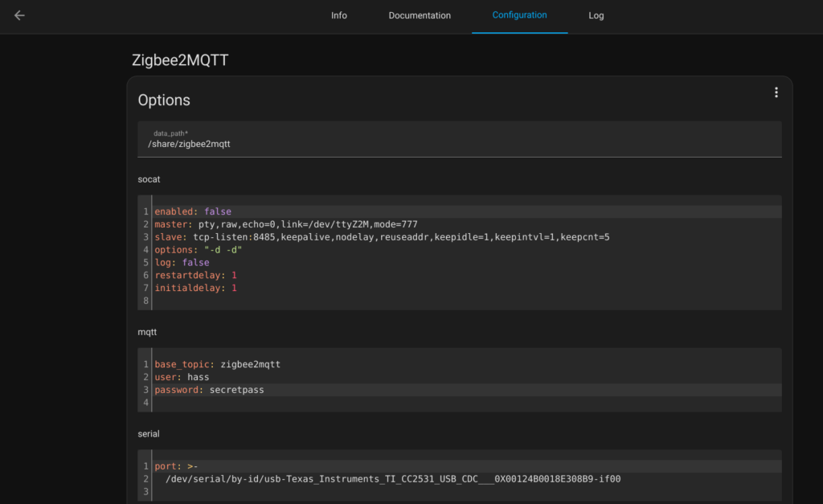Switch to the Info tab
Viewport: 823px width, 504px height.
[339, 16]
